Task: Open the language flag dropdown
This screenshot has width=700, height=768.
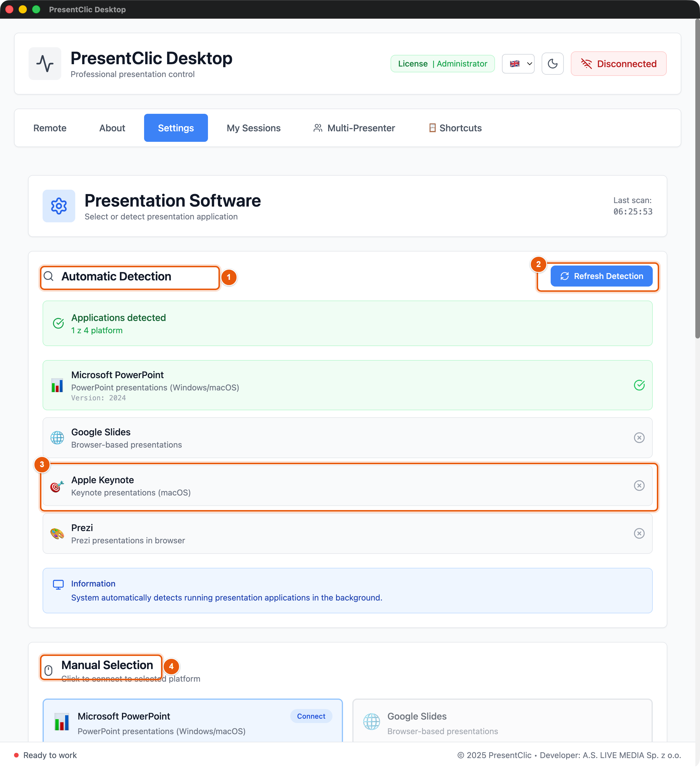Action: pyautogui.click(x=518, y=64)
